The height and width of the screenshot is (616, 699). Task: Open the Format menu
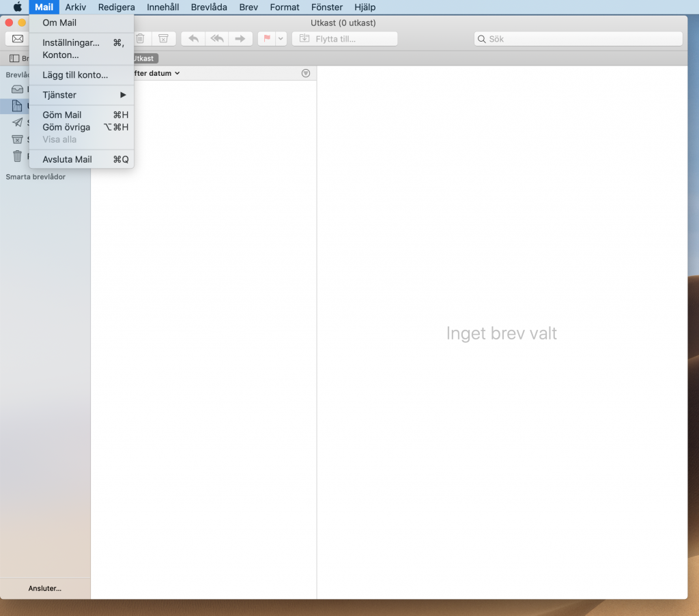point(285,7)
